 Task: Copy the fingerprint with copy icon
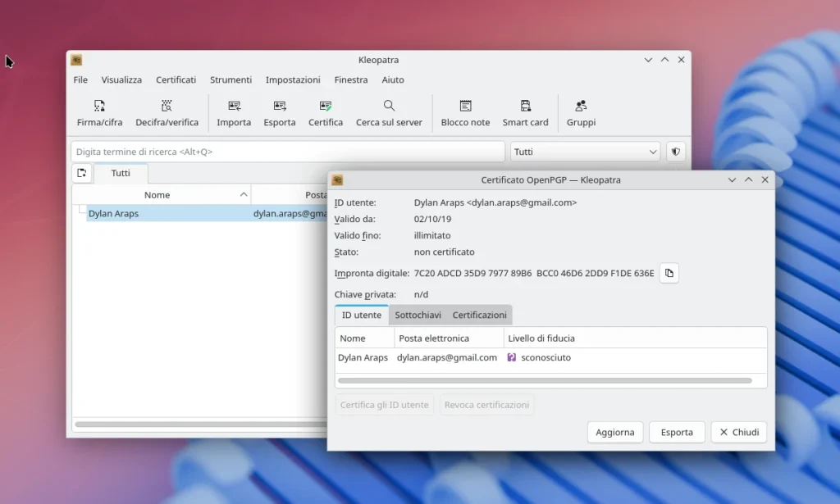(x=669, y=273)
